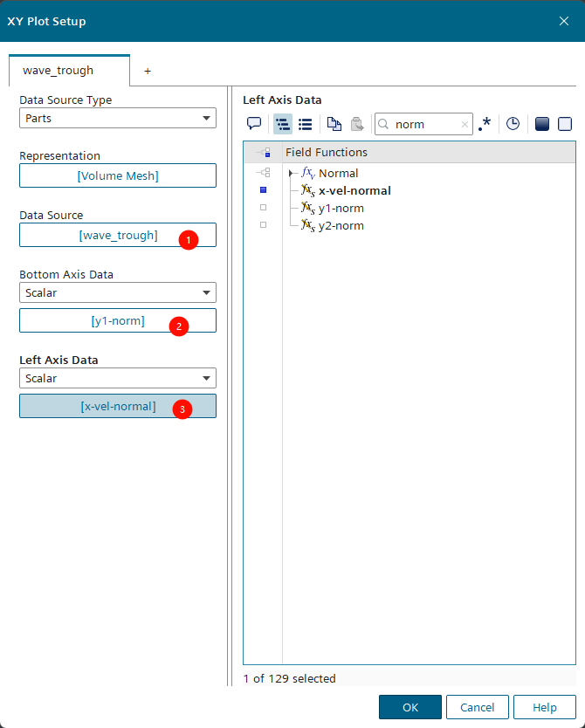Click the comment bubble toolbar icon

(x=254, y=124)
